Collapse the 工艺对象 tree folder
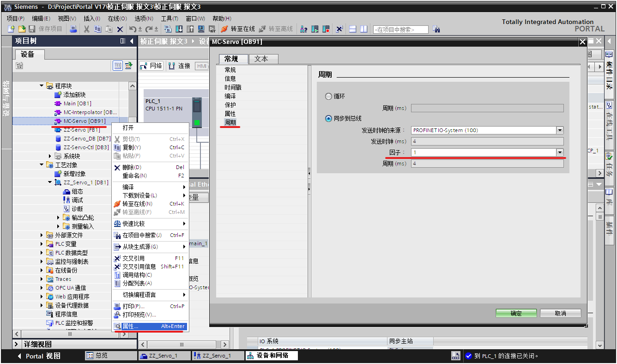This screenshot has width=617, height=364. (x=42, y=165)
